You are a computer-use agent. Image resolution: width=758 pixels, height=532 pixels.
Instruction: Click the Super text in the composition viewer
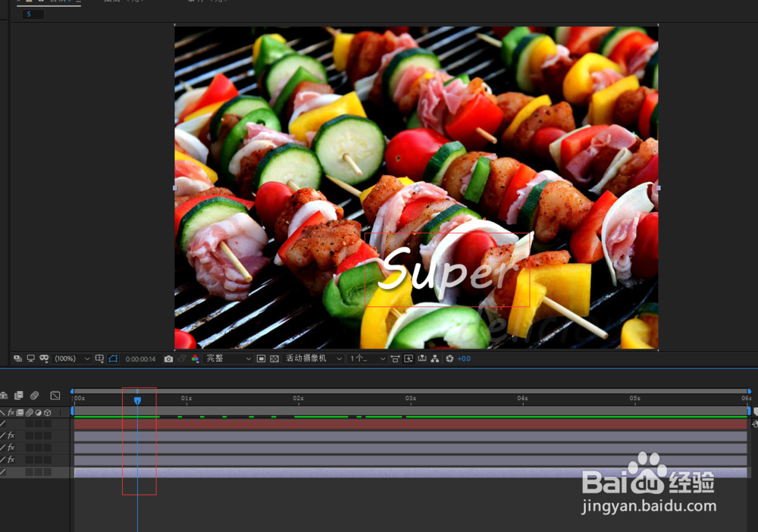pyautogui.click(x=447, y=271)
